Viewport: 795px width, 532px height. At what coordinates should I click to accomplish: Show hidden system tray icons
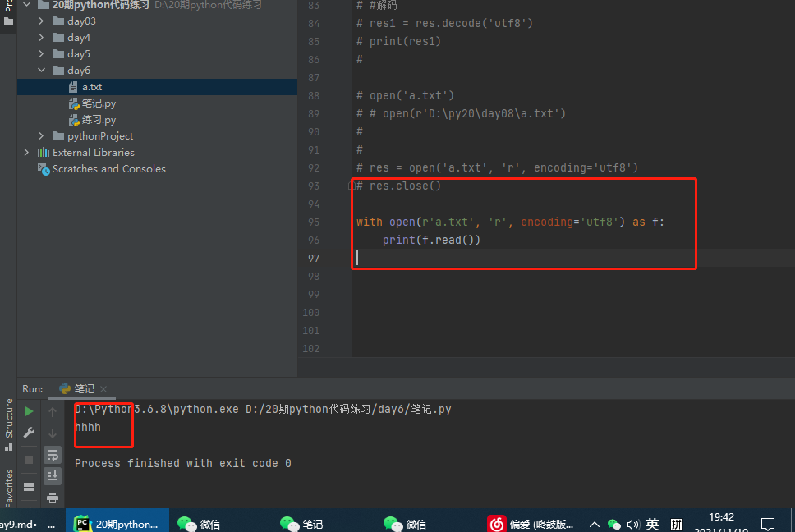(595, 524)
